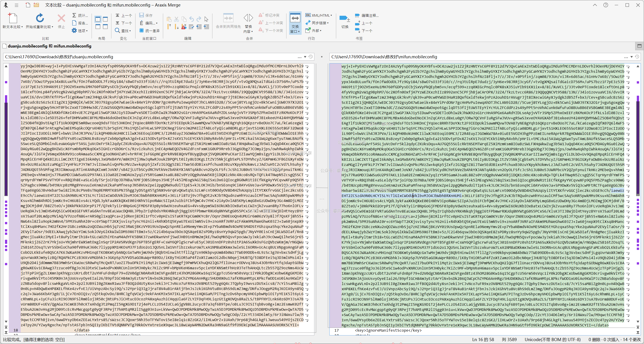The height and width of the screenshot is (344, 644).
Task: Click the clear conflict warning icon
Action: tap(184, 27)
